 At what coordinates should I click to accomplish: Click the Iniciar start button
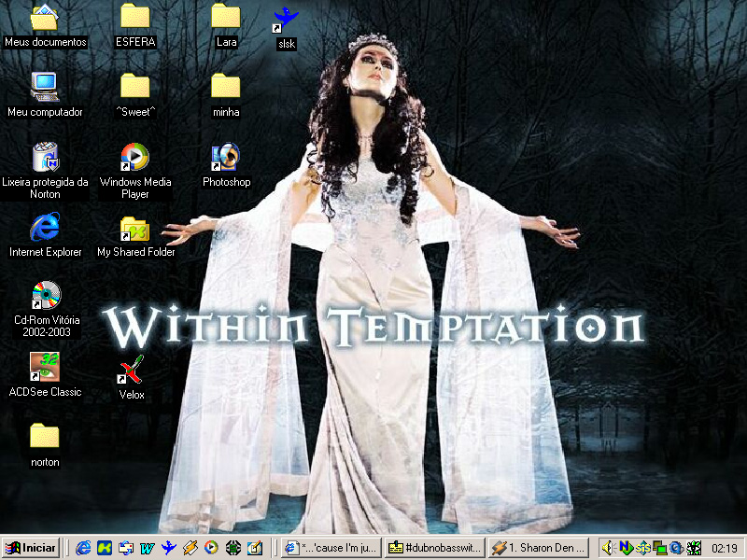[x=31, y=548]
